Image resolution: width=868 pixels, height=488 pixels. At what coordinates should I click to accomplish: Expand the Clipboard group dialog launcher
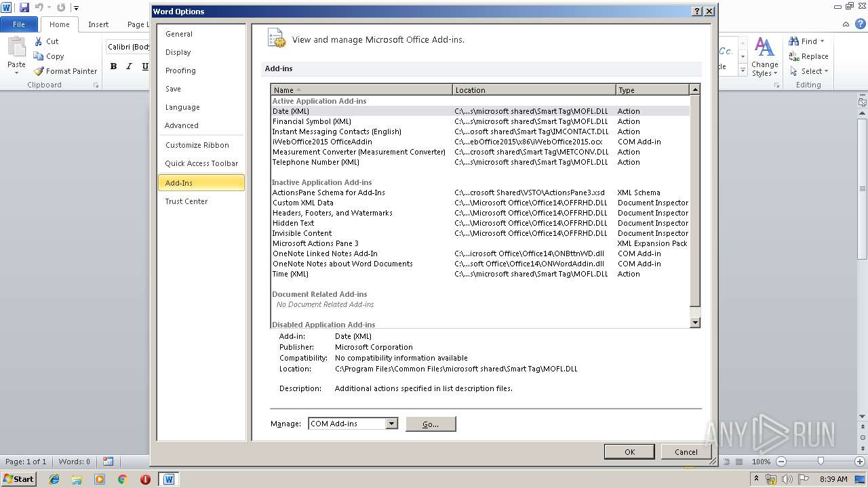(x=96, y=85)
